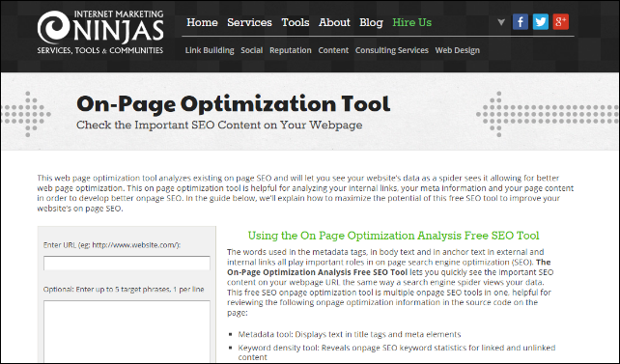
Task: Open the Reputation submenu link
Action: [x=291, y=50]
